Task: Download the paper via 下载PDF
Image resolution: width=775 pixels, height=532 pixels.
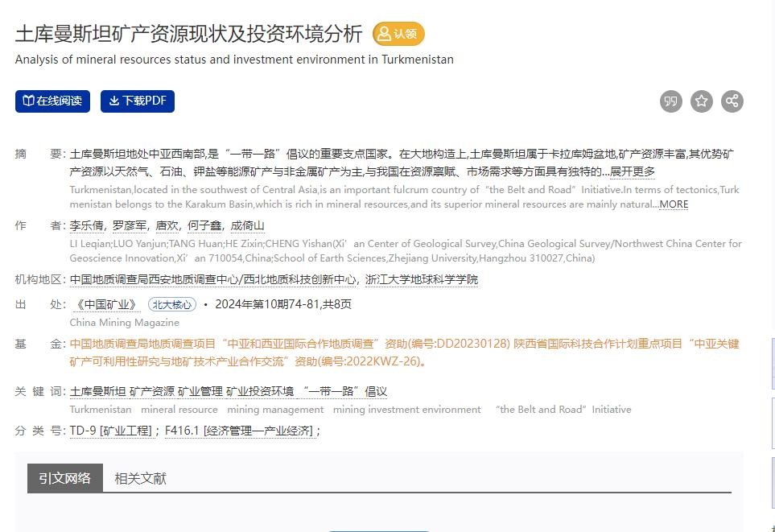Action: [x=138, y=101]
